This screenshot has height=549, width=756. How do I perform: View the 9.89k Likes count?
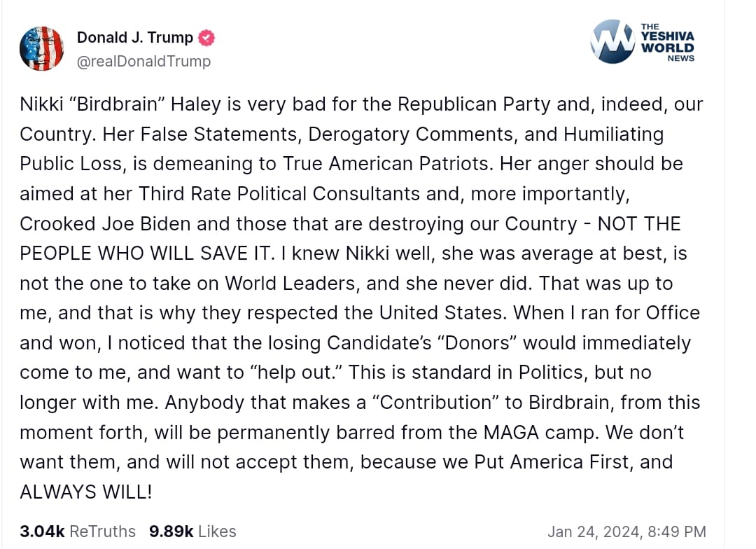tap(192, 531)
